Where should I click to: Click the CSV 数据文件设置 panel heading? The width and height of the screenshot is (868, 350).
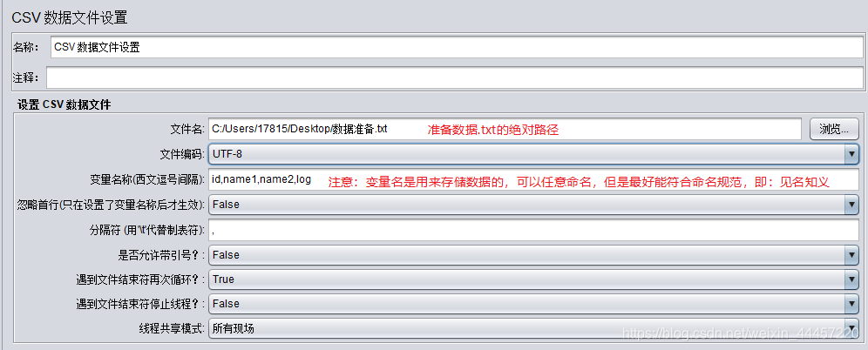(x=70, y=17)
